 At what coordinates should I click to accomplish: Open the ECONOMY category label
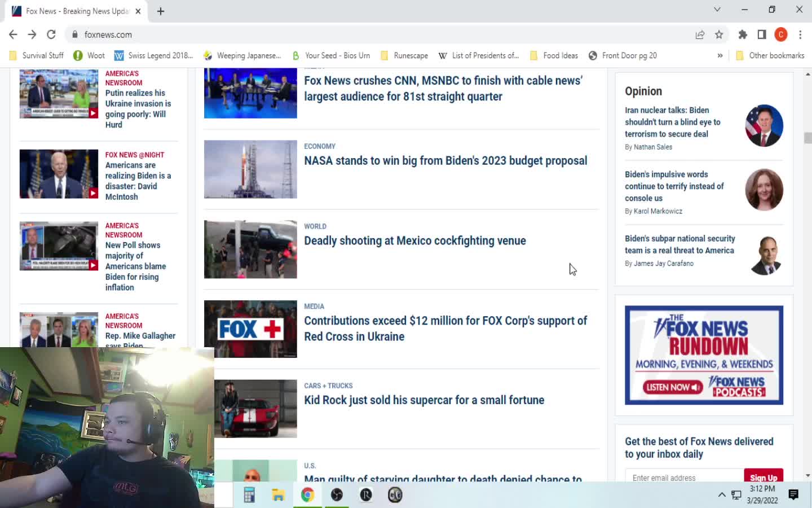pyautogui.click(x=320, y=146)
